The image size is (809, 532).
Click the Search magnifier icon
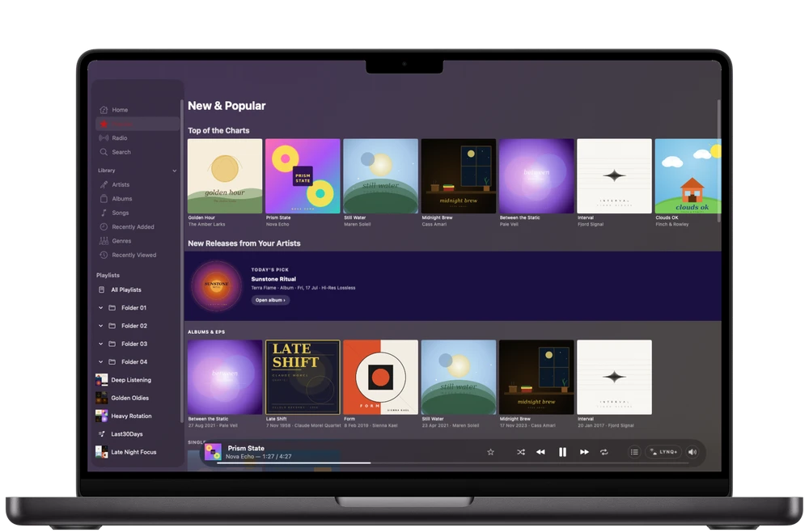click(x=104, y=152)
